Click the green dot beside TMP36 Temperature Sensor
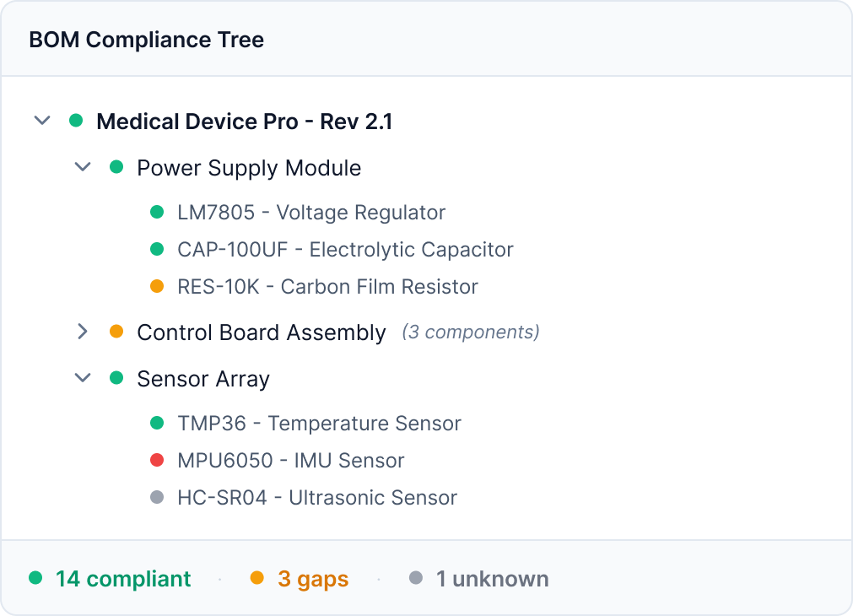Image resolution: width=853 pixels, height=616 pixels. point(158,423)
